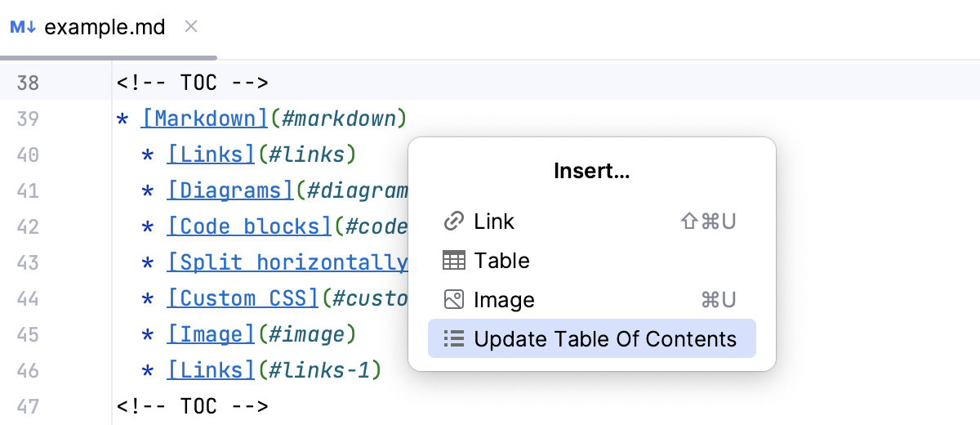Close the example.md tab
Viewport: 980px width, 425px height.
[x=191, y=27]
